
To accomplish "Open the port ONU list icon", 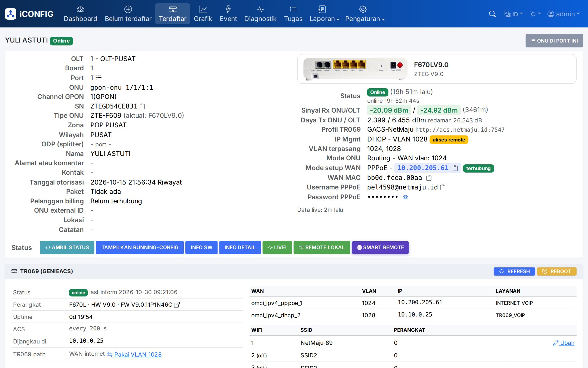I will click(x=99, y=78).
